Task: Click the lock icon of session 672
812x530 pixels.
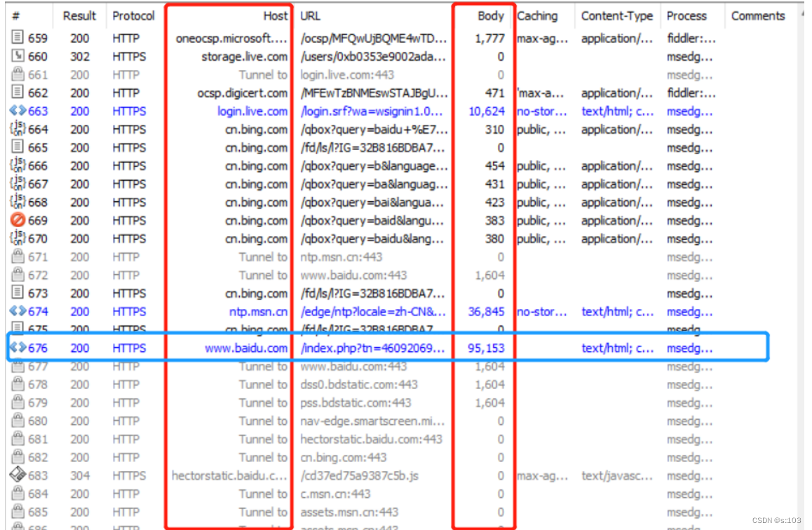Action: tap(18, 274)
